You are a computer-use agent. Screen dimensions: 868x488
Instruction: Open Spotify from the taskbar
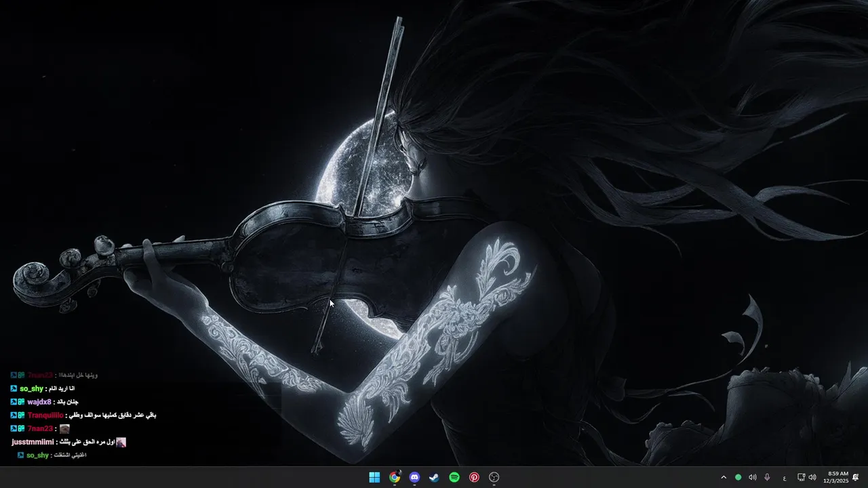pos(454,477)
